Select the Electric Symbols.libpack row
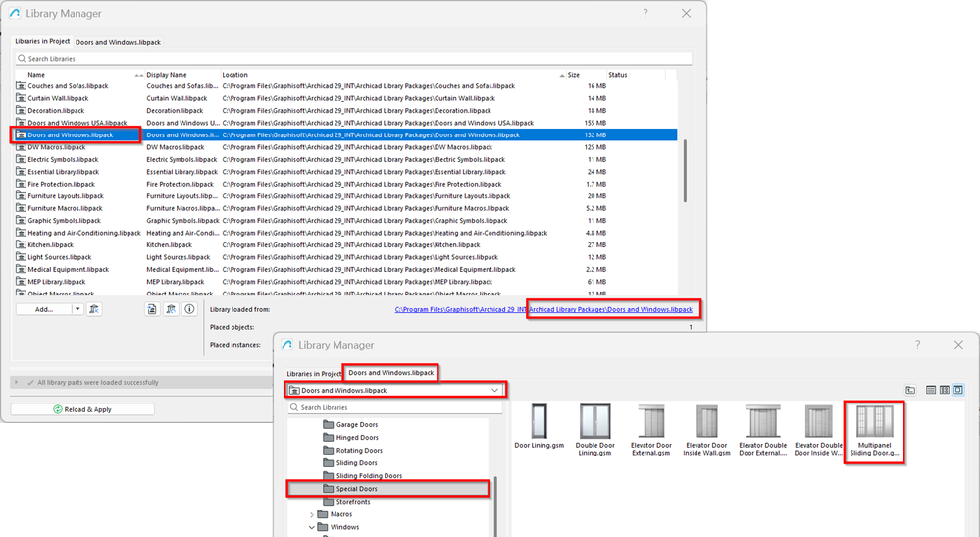 pos(346,159)
